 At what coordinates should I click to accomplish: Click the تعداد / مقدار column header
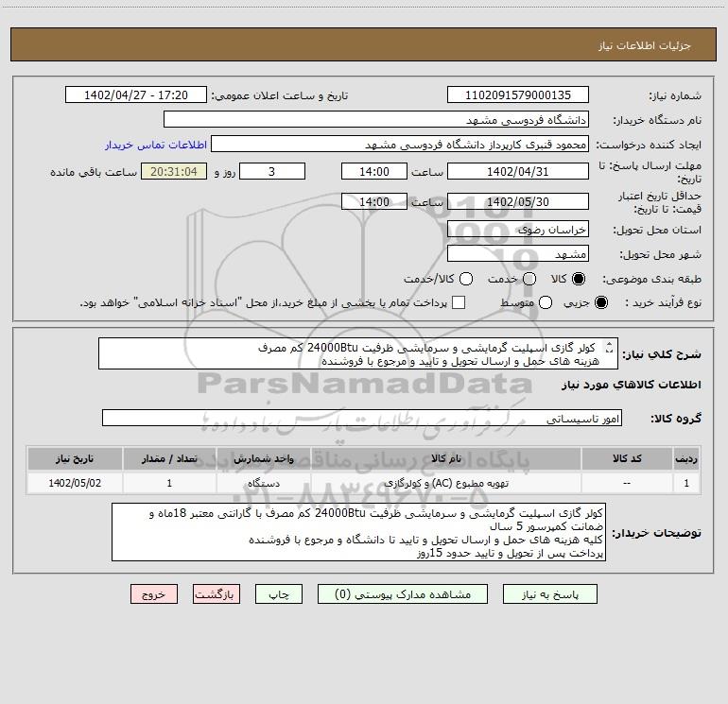coord(169,459)
